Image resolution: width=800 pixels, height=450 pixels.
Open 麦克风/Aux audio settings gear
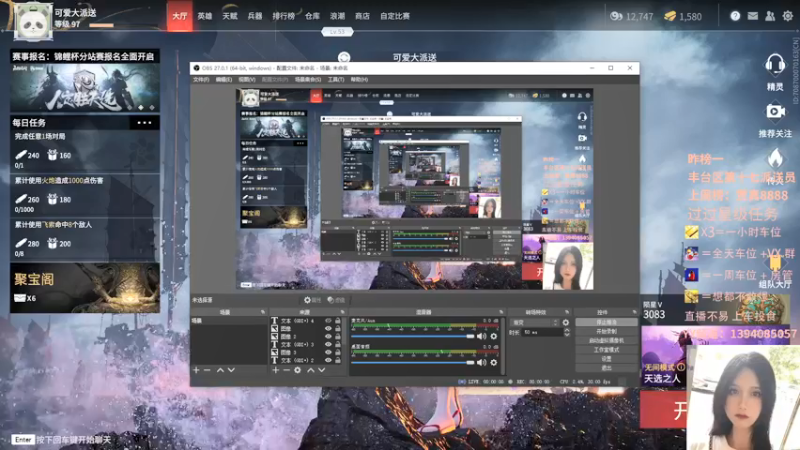click(x=493, y=336)
